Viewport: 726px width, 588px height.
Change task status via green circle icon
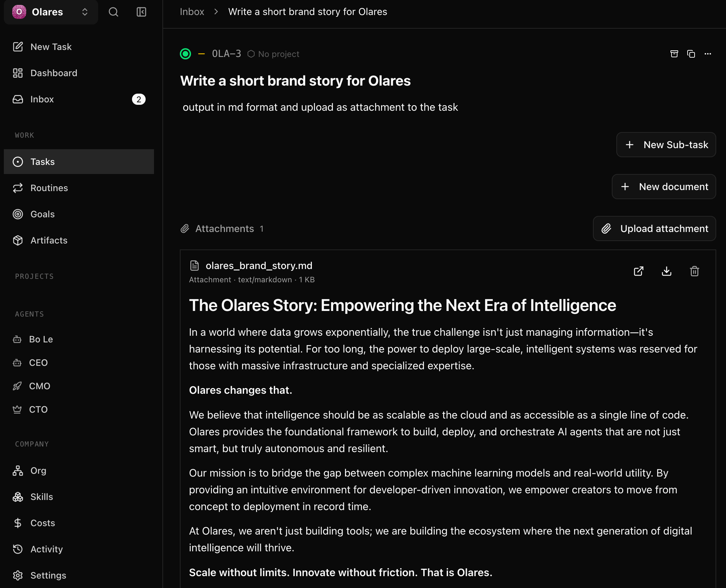click(x=185, y=54)
